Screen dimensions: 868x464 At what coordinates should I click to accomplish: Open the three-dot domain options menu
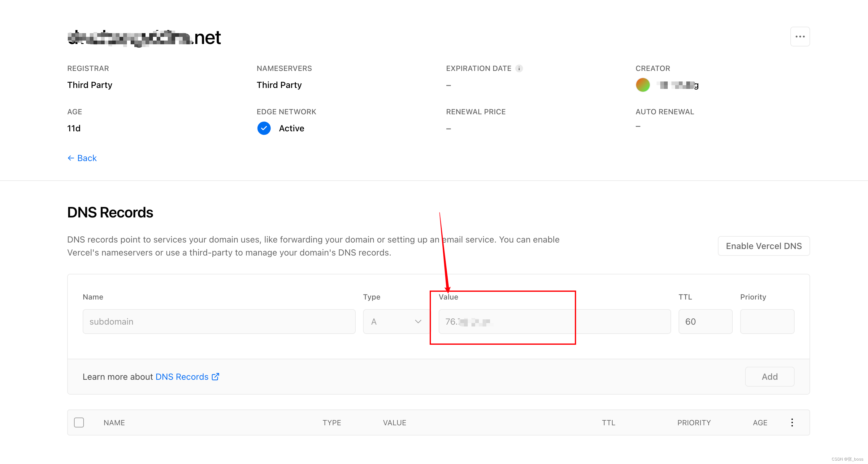tap(800, 37)
